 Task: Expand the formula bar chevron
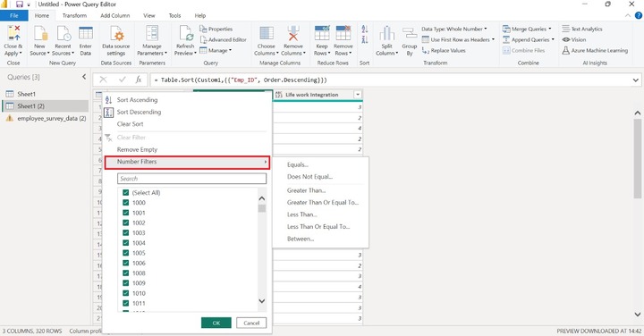[x=636, y=80]
